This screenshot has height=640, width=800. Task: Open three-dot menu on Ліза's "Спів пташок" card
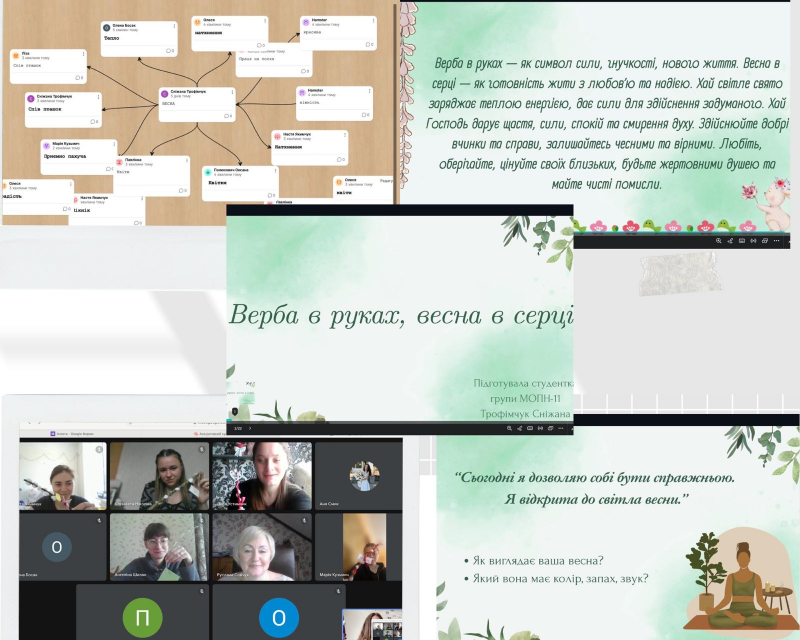click(x=84, y=54)
